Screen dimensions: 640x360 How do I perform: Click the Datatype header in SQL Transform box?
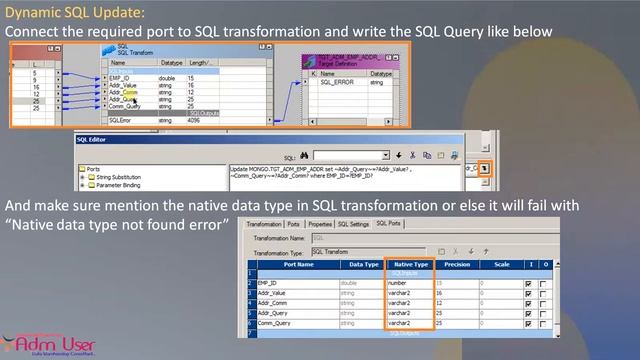[172, 63]
